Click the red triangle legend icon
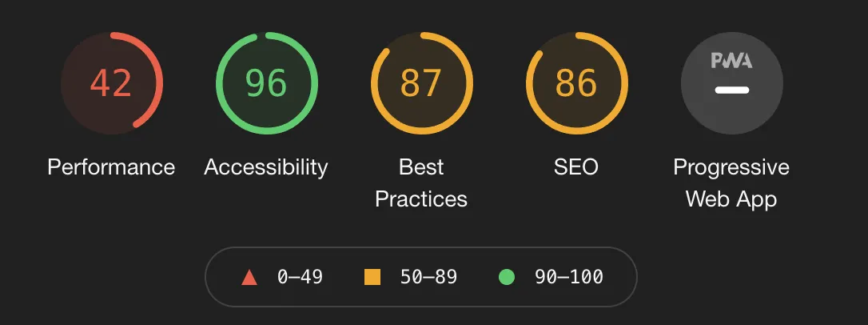868x325 pixels. (249, 278)
